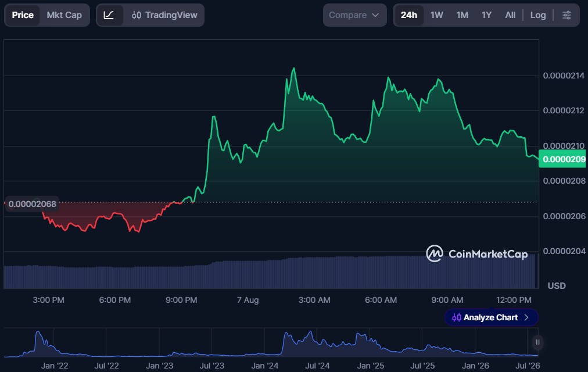Select the 24h time range
Screen dimensions: 588x372
coord(408,15)
